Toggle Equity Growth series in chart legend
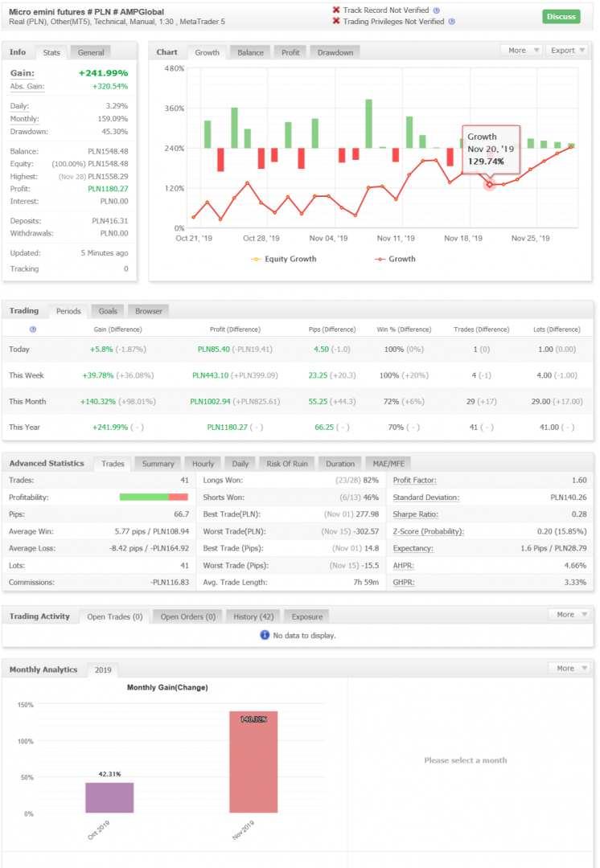Screen dimensions: 600x868 283,259
